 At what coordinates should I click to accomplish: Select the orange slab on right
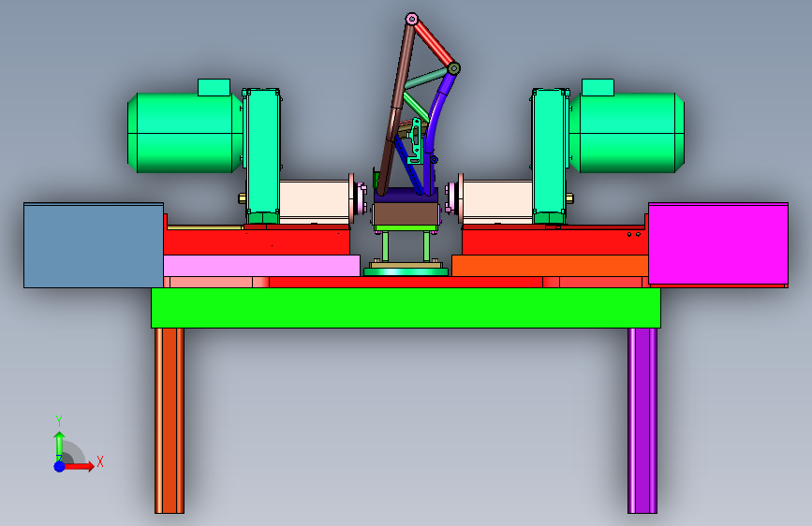click(x=550, y=266)
